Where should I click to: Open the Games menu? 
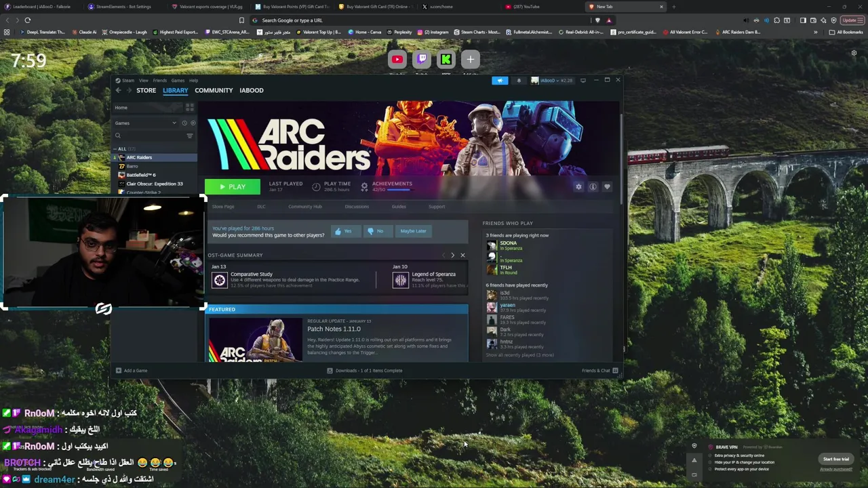click(x=178, y=81)
